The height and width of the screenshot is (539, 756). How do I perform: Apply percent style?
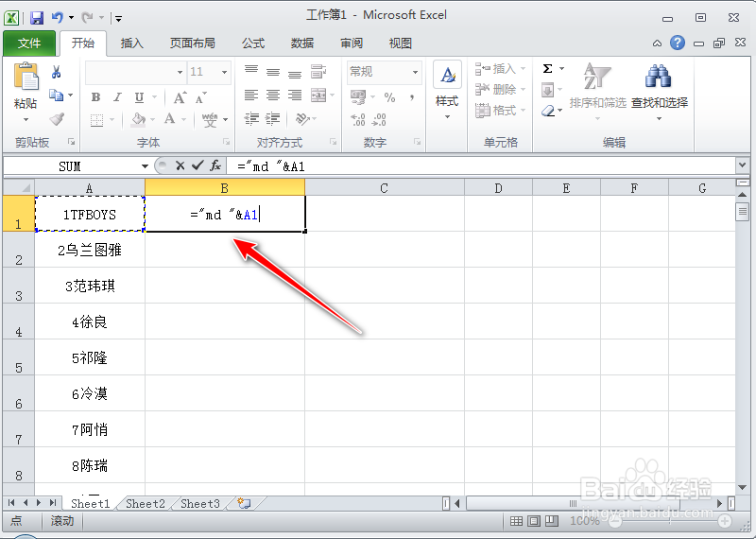coord(389,97)
